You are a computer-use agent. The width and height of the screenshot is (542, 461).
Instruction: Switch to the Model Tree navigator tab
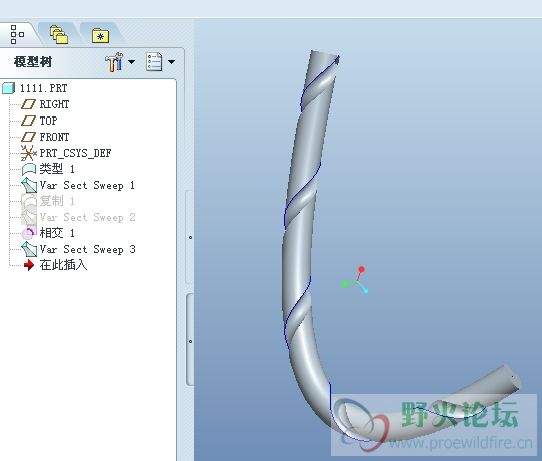[x=17, y=34]
